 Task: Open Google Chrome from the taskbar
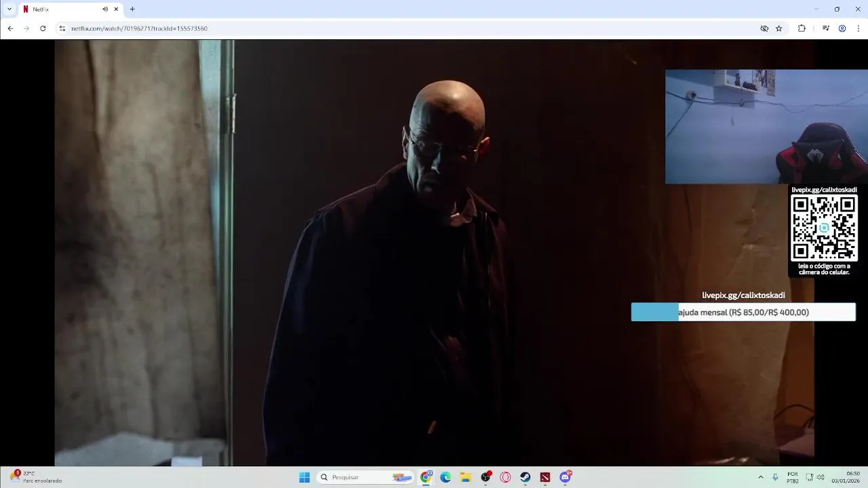[426, 477]
